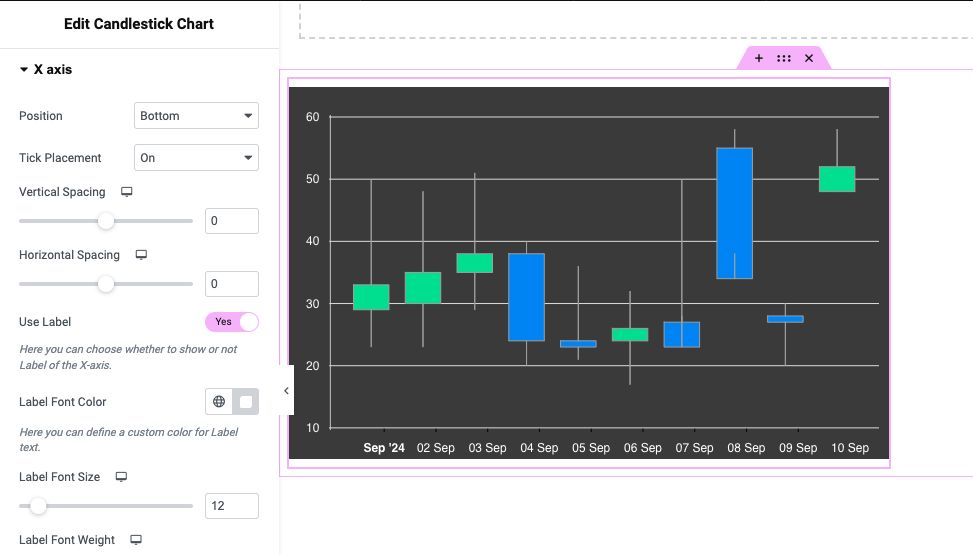The image size is (973, 555).
Task: Click the Label Font Size slider handle
Action: [38, 506]
